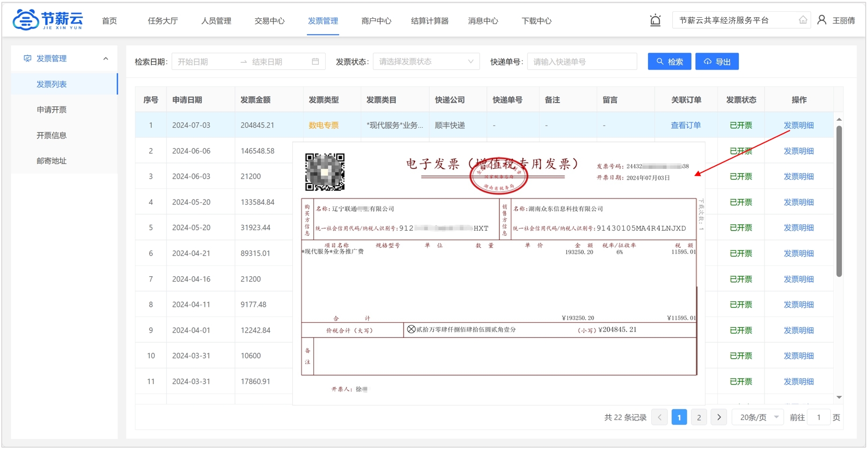The width and height of the screenshot is (868, 450).
Task: Click the 快递单号 input field
Action: 582,62
